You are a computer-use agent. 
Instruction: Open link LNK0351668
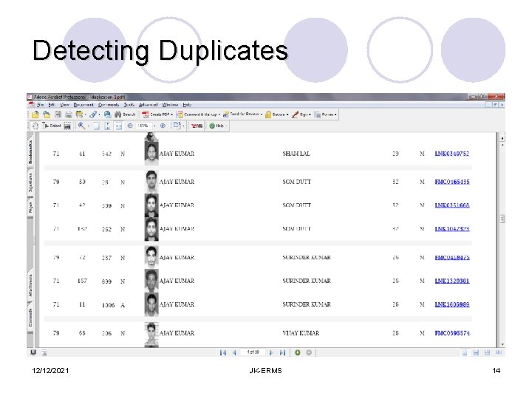[x=452, y=205]
